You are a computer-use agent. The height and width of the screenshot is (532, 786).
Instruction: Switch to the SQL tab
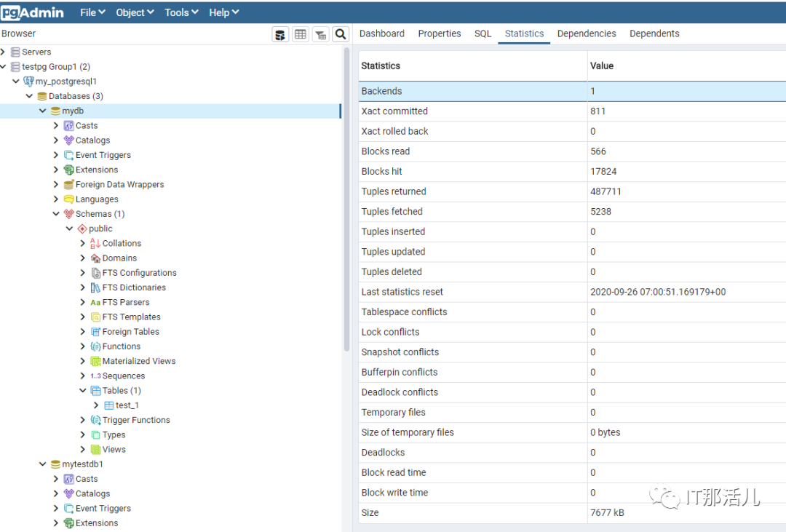483,33
